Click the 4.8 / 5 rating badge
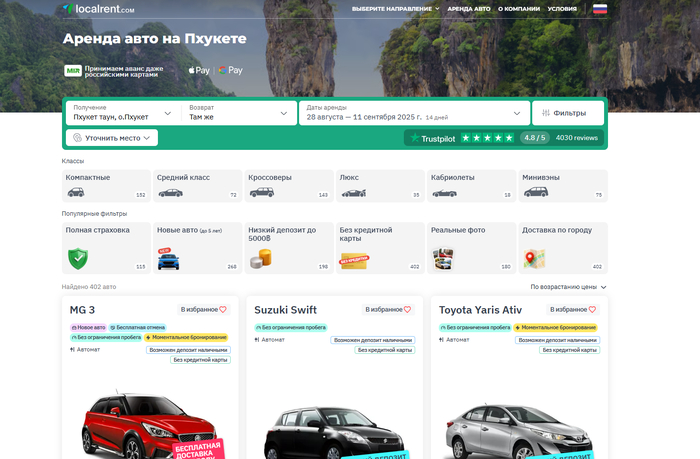Screen dimensions: 700x459 [534, 138]
